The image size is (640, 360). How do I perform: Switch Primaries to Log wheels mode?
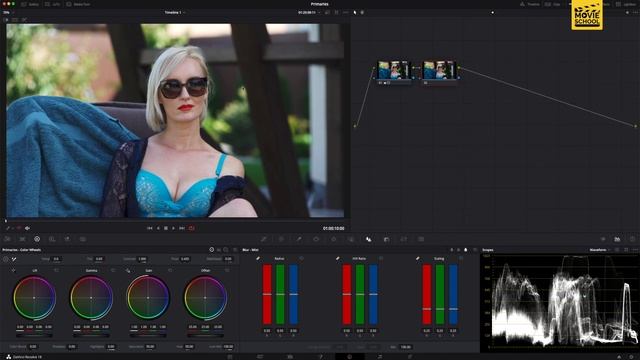[x=226, y=250]
